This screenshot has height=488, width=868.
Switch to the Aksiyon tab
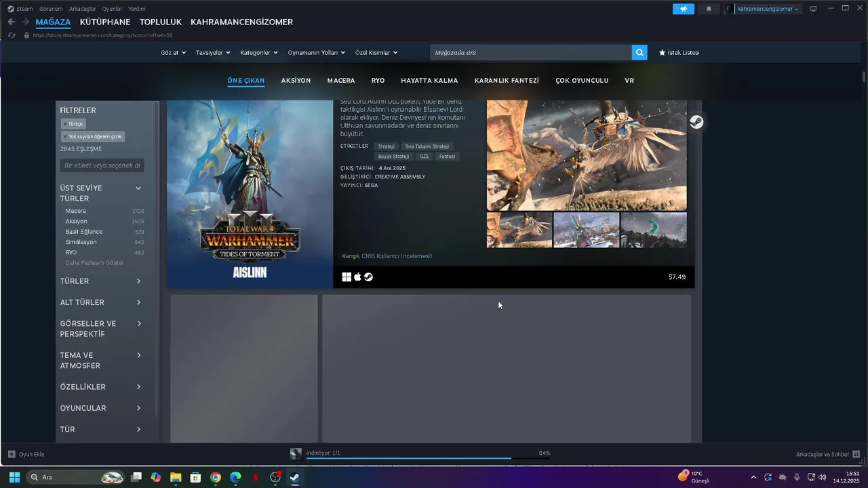pyautogui.click(x=296, y=80)
